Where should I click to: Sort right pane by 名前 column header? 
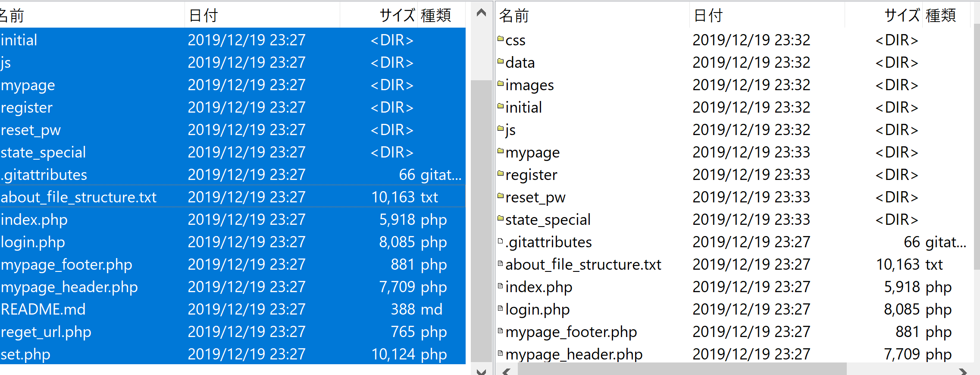(x=592, y=16)
